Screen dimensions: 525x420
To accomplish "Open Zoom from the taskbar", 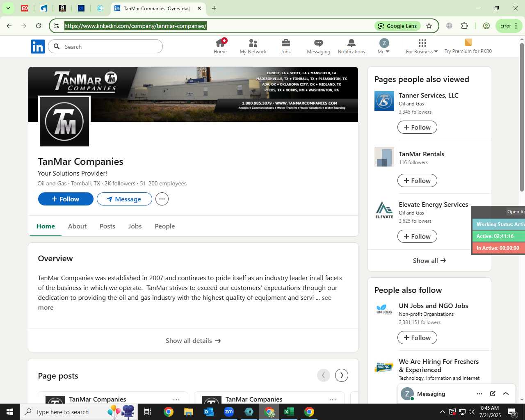I will point(229,412).
